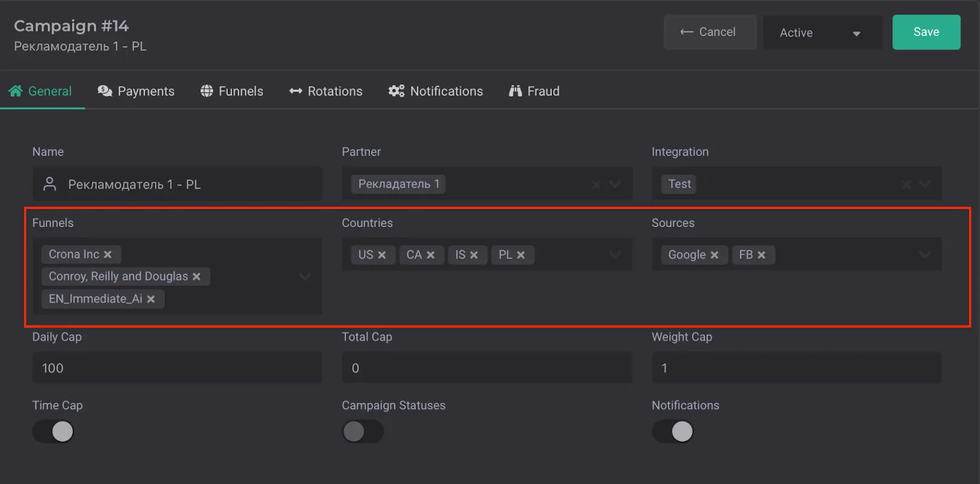This screenshot has height=484, width=980.
Task: Expand the Funnels dropdown chevron
Action: pyautogui.click(x=305, y=277)
